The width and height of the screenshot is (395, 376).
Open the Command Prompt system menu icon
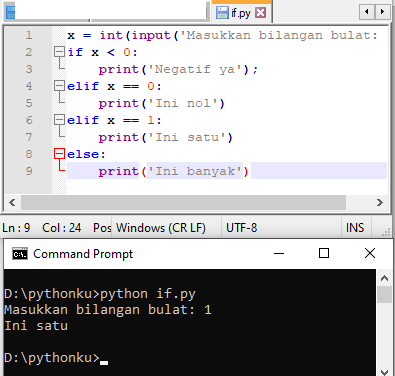[x=20, y=254]
